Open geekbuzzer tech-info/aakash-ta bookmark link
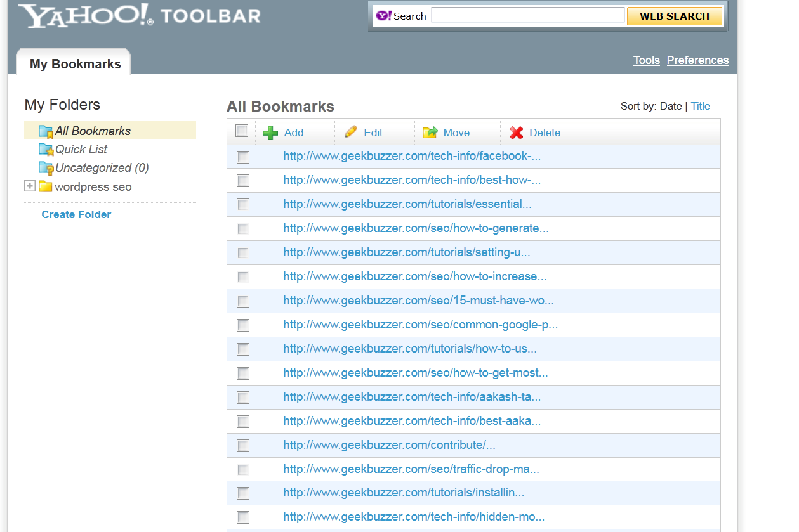This screenshot has height=532, width=799. (x=412, y=397)
